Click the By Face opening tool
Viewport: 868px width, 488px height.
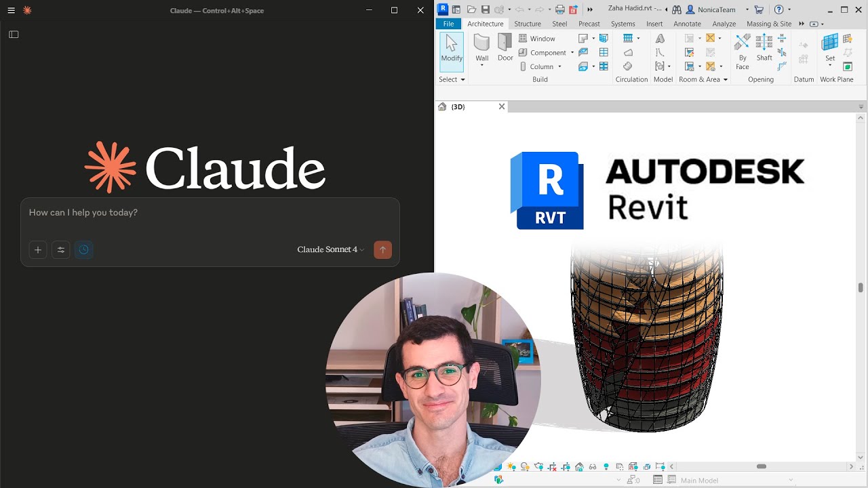tap(743, 52)
